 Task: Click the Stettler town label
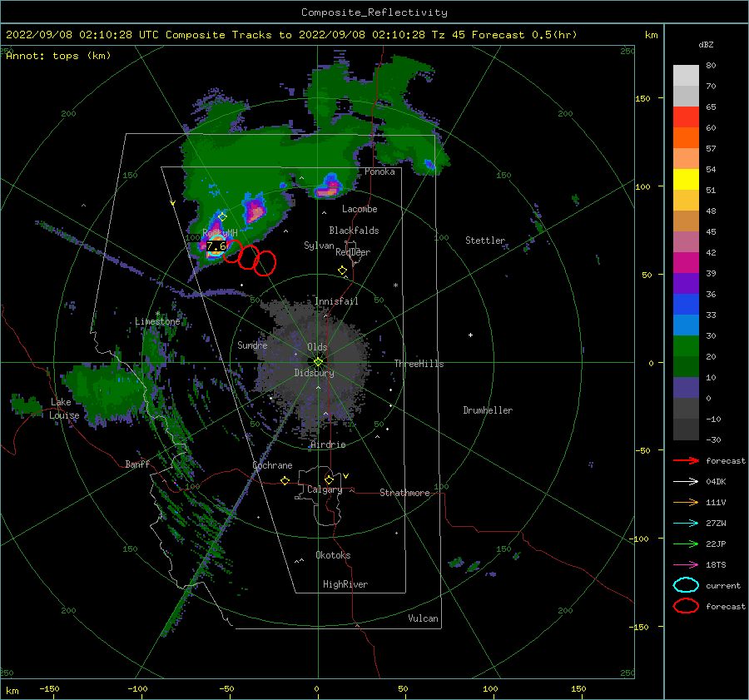(x=485, y=241)
